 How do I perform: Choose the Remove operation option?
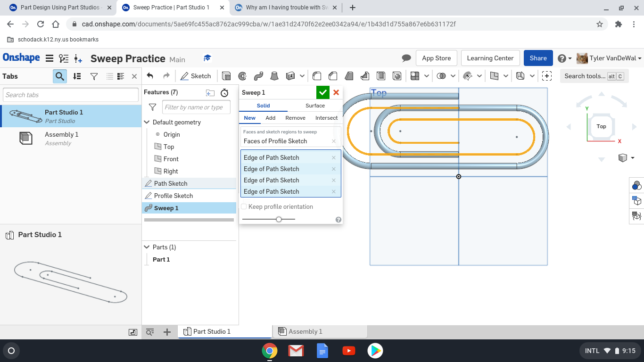pos(295,118)
